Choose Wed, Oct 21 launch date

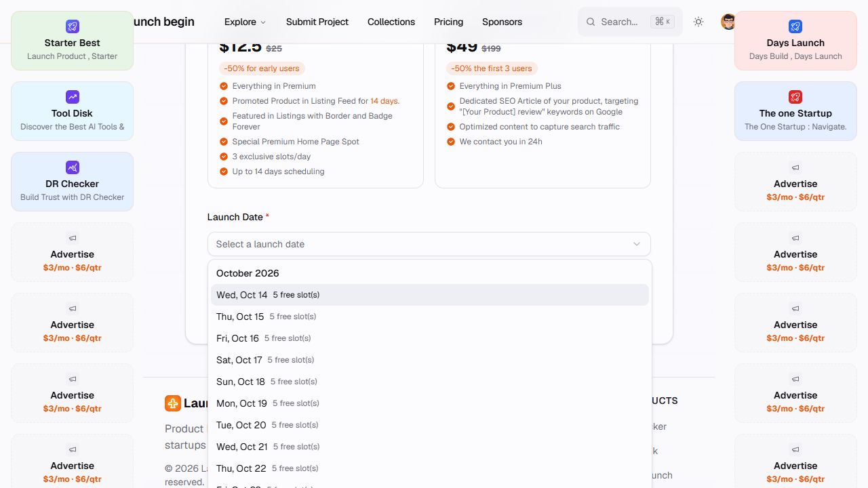(430, 447)
